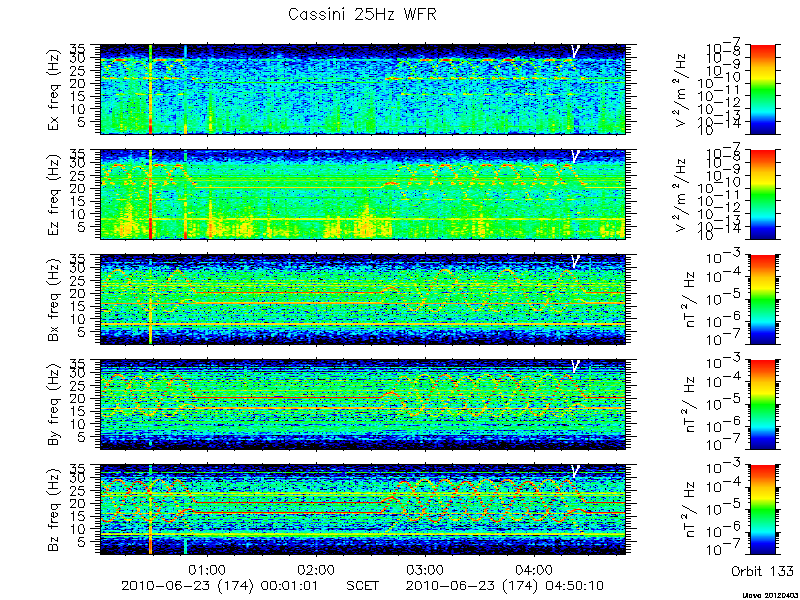Select the Bz freq (Hz) axis label
The width and height of the screenshot is (800, 600).
pos(55,511)
